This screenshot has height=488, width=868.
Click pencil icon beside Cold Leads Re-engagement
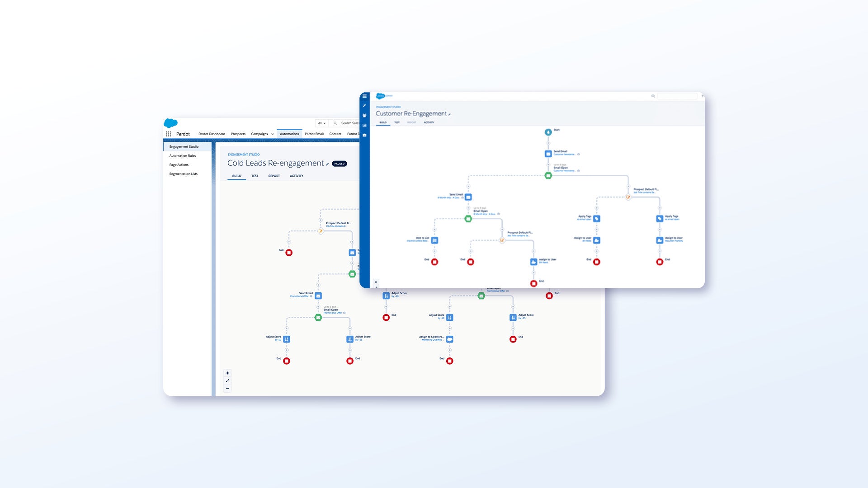click(x=327, y=164)
